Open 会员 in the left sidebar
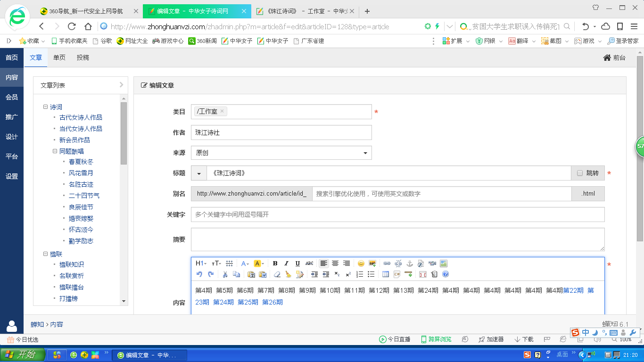Screen dimensions: 644x362 (x=12, y=97)
